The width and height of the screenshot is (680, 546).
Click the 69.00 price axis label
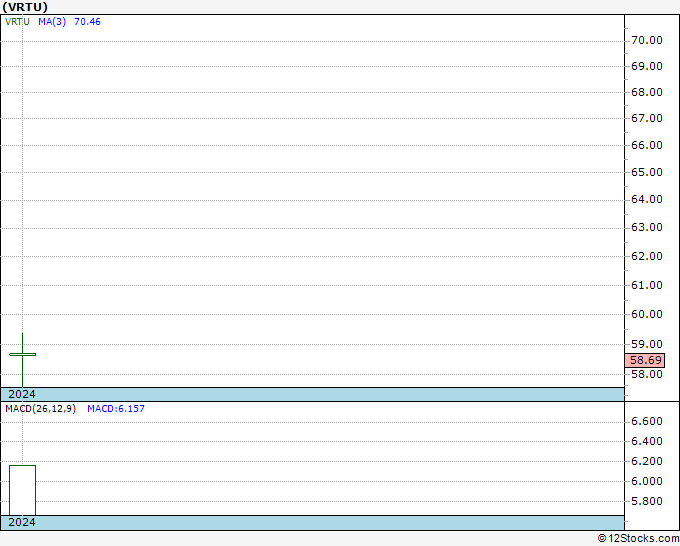[647, 66]
